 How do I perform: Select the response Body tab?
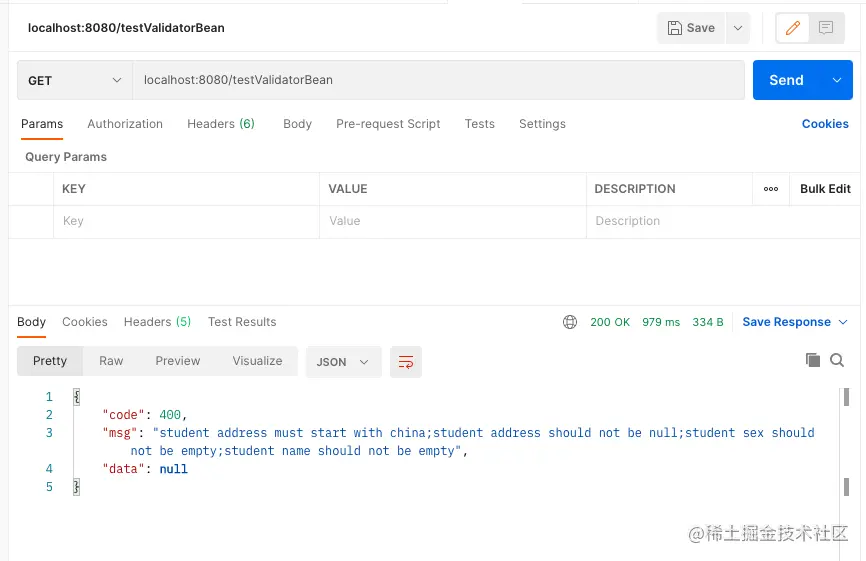pos(31,322)
